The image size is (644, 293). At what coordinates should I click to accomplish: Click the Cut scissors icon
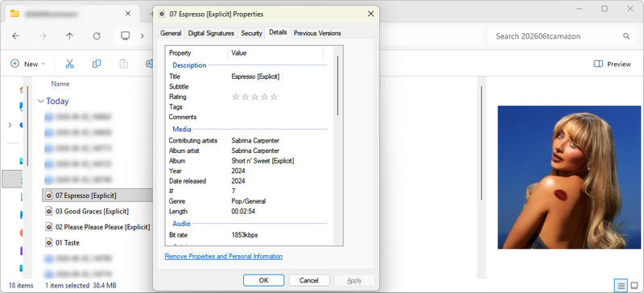(x=69, y=64)
